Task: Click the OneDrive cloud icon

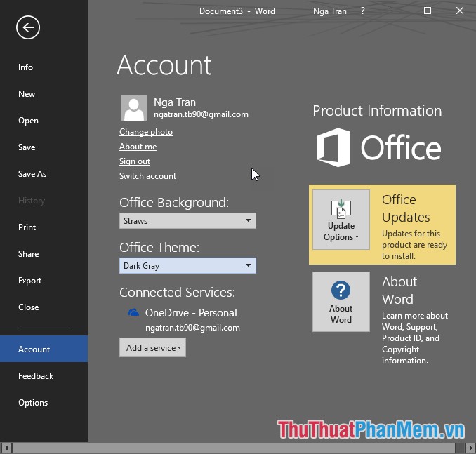Action: (133, 312)
